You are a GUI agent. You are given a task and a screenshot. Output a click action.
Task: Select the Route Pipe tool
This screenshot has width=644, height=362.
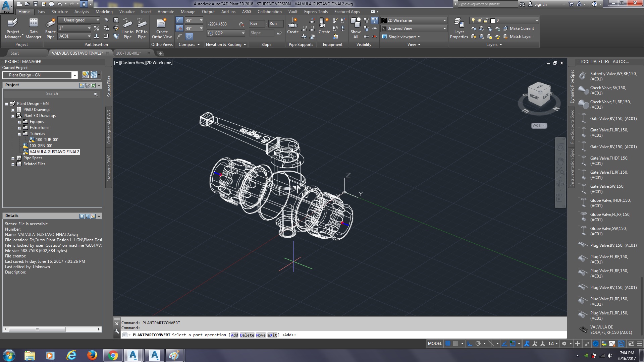(x=50, y=28)
